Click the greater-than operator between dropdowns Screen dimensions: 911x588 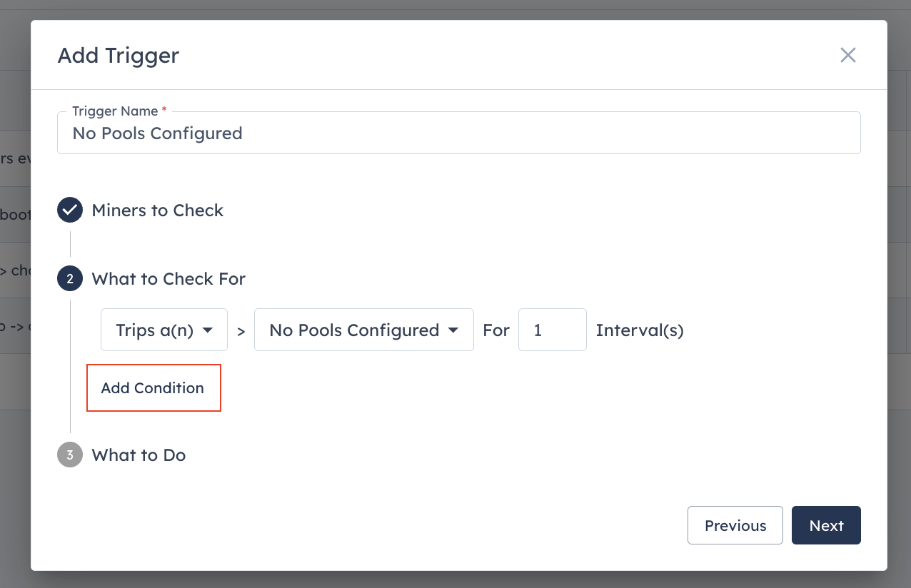(241, 331)
